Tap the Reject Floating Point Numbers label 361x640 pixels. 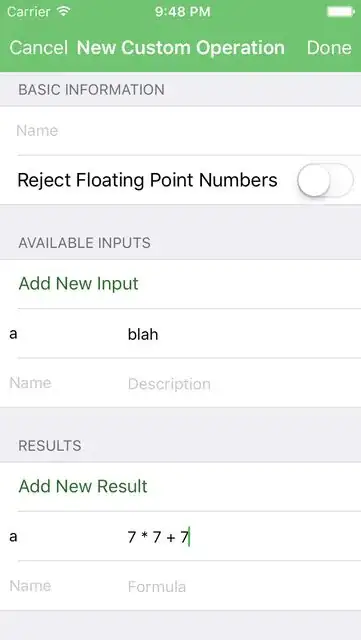point(147,180)
